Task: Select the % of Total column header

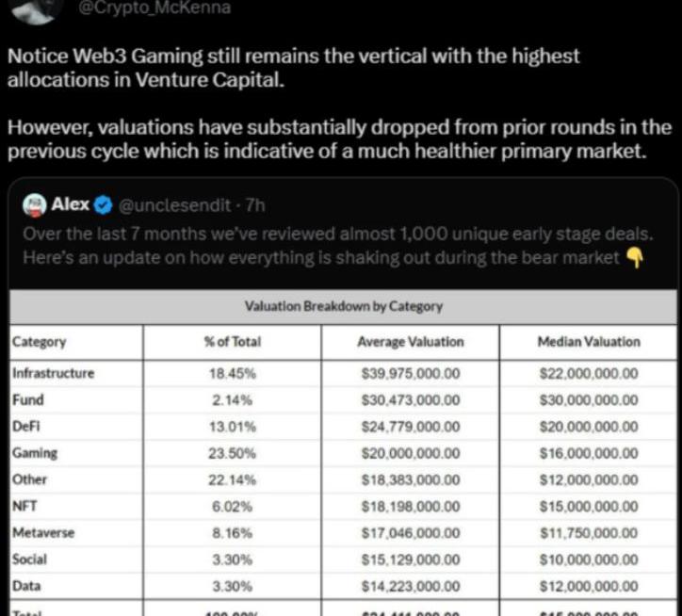Action: [233, 342]
